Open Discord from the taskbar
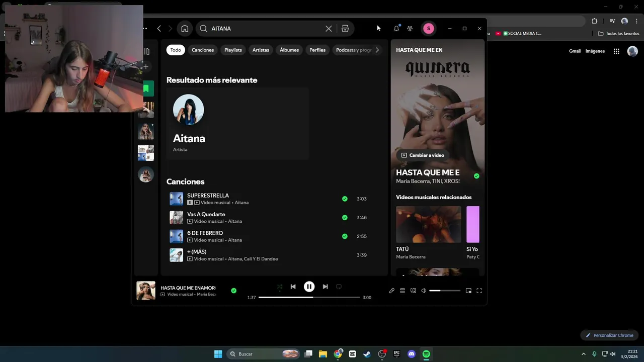The height and width of the screenshot is (362, 644). tap(412, 354)
